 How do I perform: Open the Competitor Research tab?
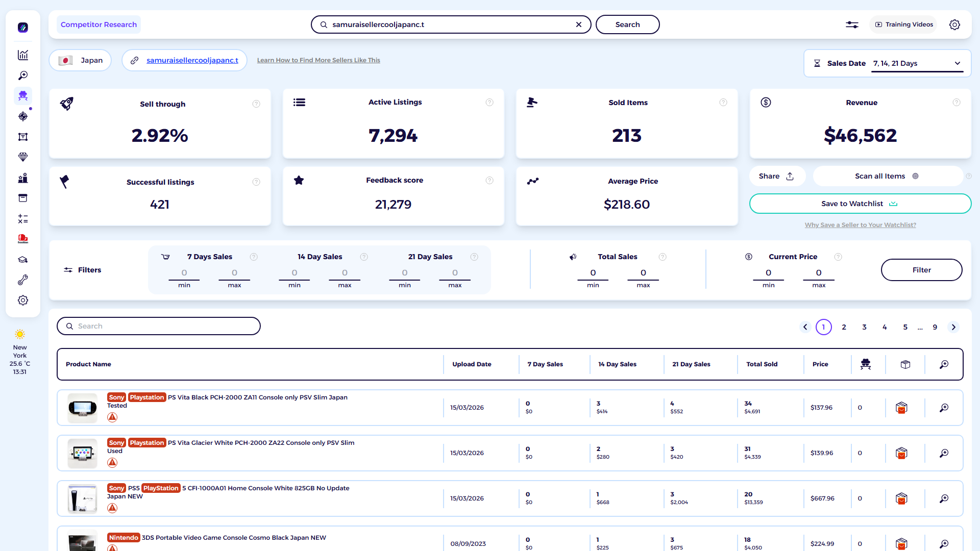99,24
